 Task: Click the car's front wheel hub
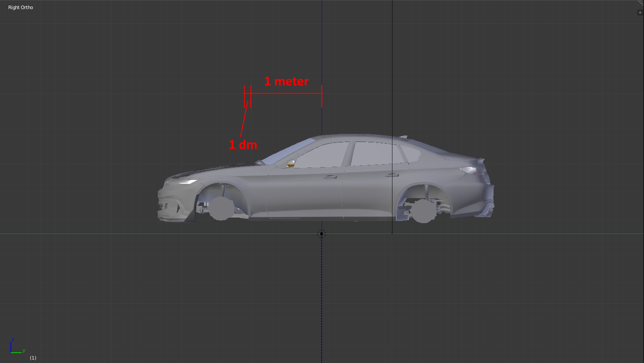[221, 208]
